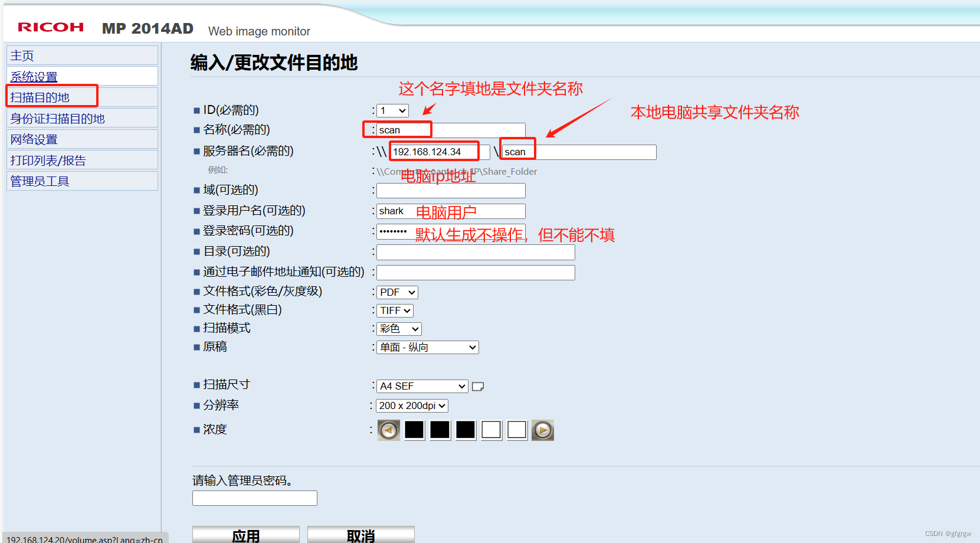The width and height of the screenshot is (980, 543).
Task: Click the Web image monitor text
Action: pos(259,31)
